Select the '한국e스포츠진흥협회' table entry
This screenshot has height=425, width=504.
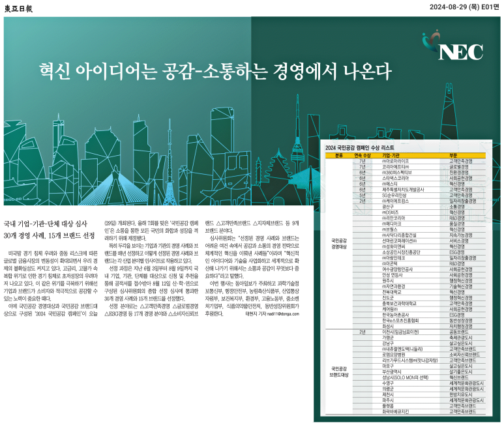click(x=400, y=321)
